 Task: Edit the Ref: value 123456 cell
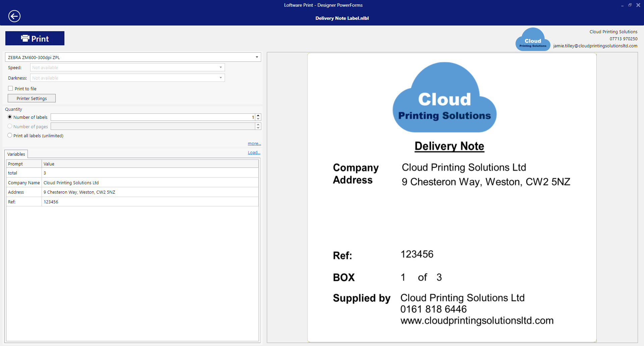click(150, 202)
